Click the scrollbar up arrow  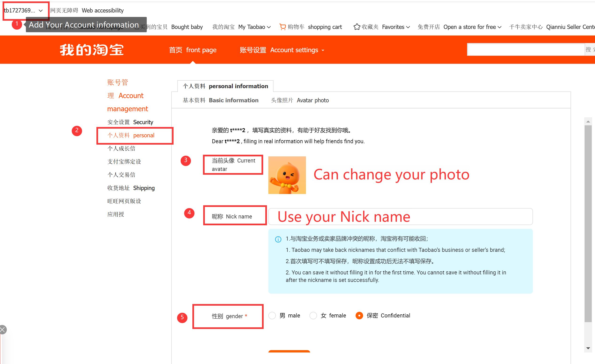(588, 121)
